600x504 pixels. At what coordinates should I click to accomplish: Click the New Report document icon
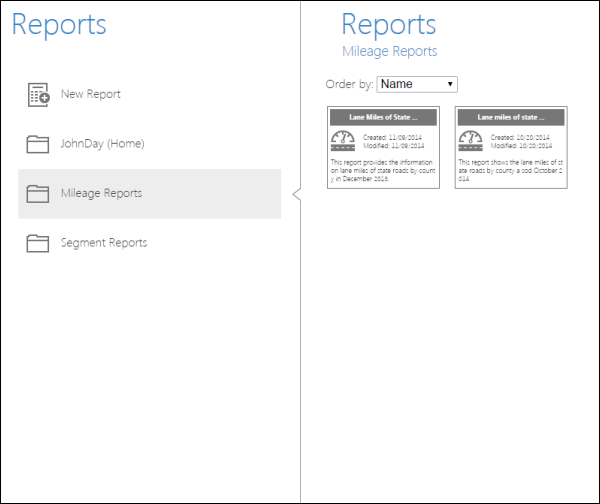[38, 95]
